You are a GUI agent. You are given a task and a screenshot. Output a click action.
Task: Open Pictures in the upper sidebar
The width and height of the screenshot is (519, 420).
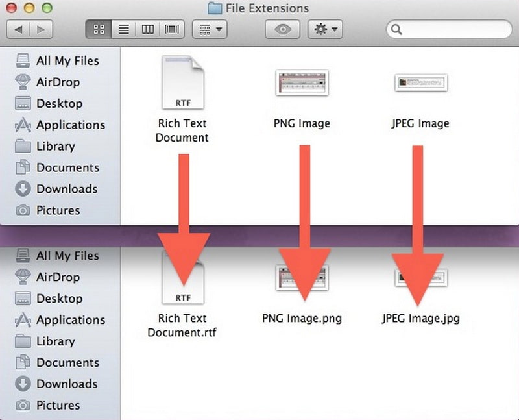[47, 210]
